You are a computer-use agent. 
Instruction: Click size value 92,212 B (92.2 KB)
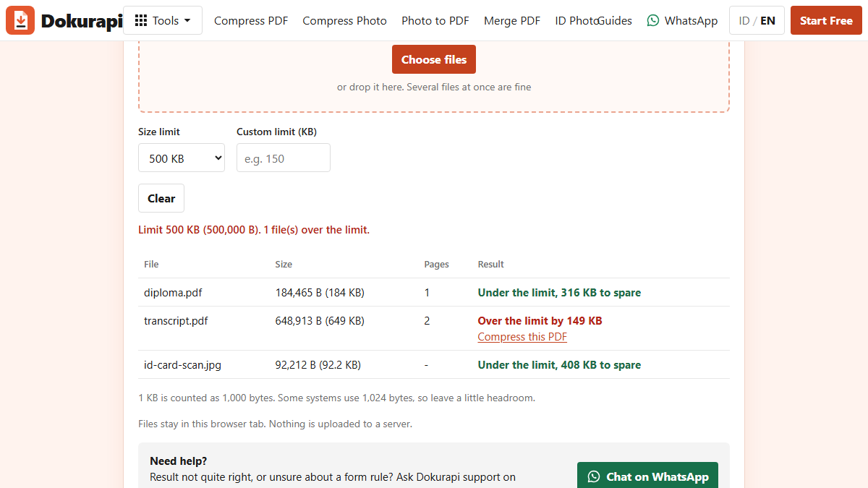(318, 365)
